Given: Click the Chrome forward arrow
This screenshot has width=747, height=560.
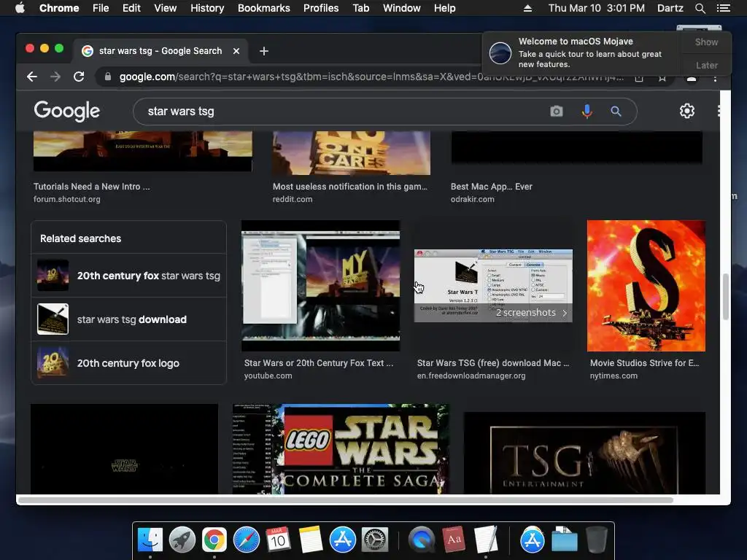Looking at the screenshot, I should coord(55,77).
